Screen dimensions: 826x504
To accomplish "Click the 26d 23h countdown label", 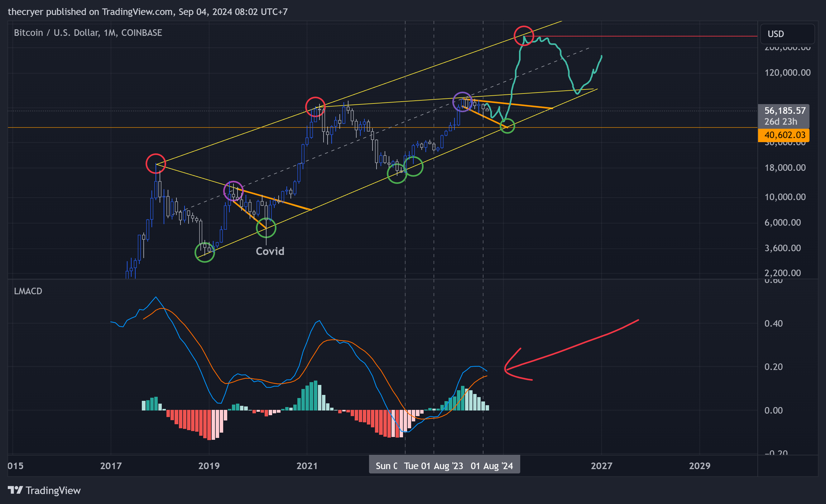I will pyautogui.click(x=781, y=121).
